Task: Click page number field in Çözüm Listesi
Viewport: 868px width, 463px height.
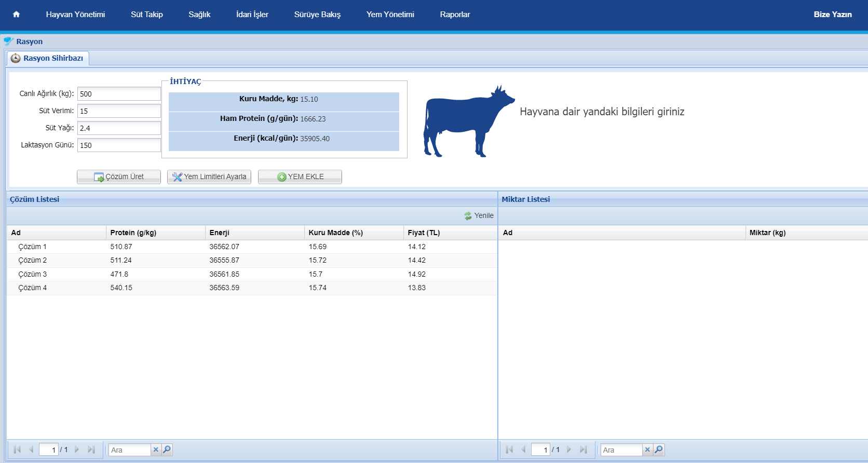Action: coord(49,450)
